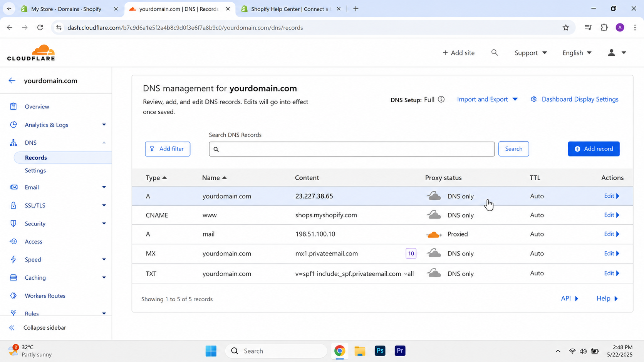Click the grey cloud for the www record
This screenshot has height=362, width=644.
click(x=434, y=215)
